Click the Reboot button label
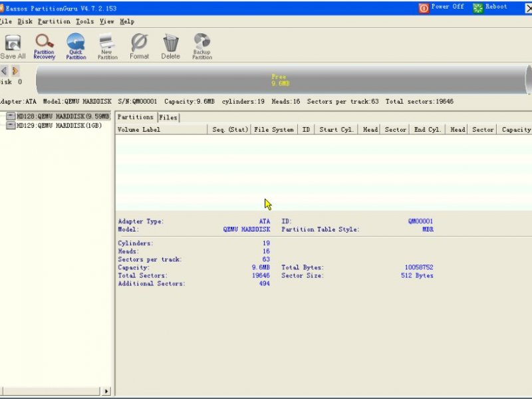Viewport: 532px width, 399px height. coord(496,7)
